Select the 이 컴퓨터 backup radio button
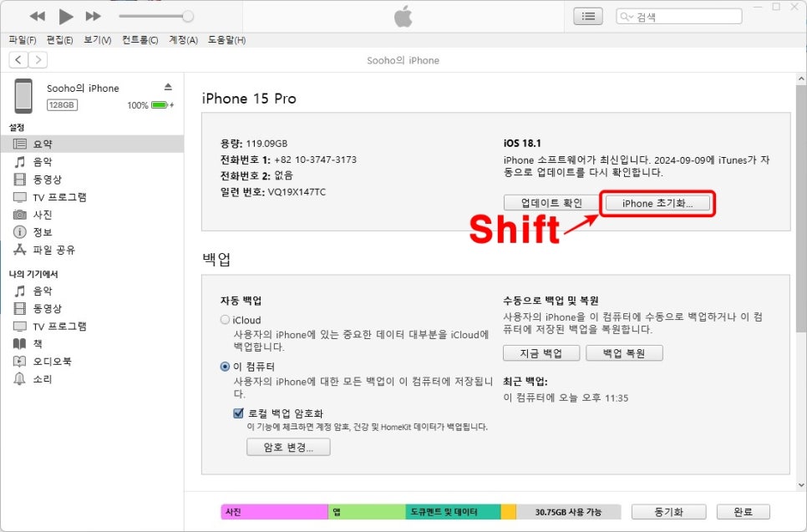 [x=225, y=367]
